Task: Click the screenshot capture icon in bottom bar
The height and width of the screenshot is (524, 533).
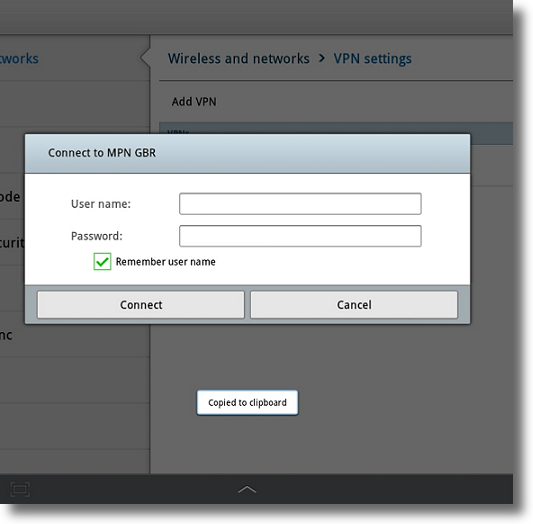Action: 20,489
